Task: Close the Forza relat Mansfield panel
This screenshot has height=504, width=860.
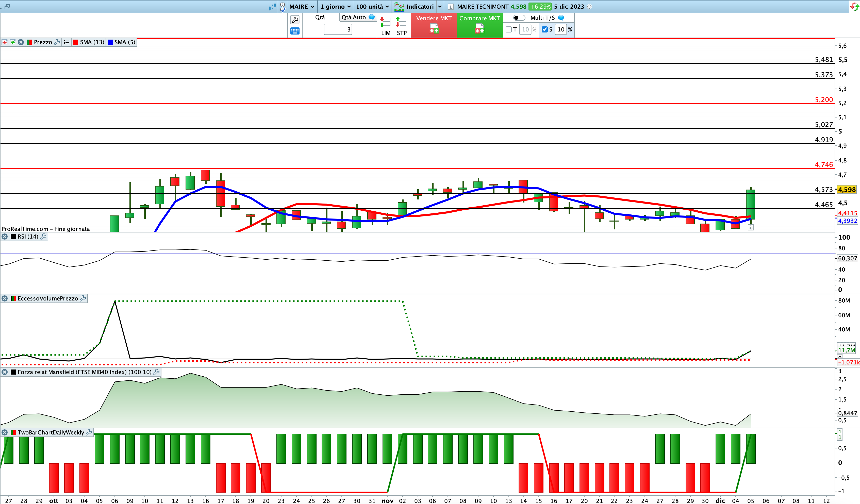Action: point(4,372)
